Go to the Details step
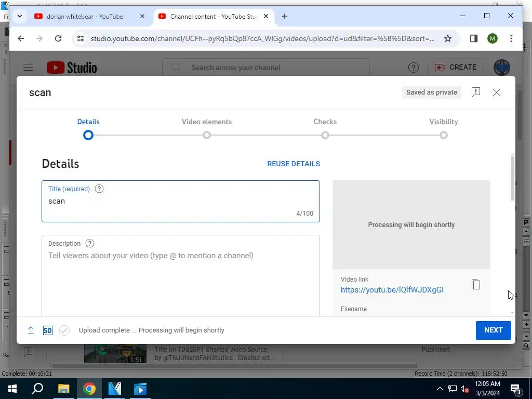The width and height of the screenshot is (532, 399). point(88,129)
